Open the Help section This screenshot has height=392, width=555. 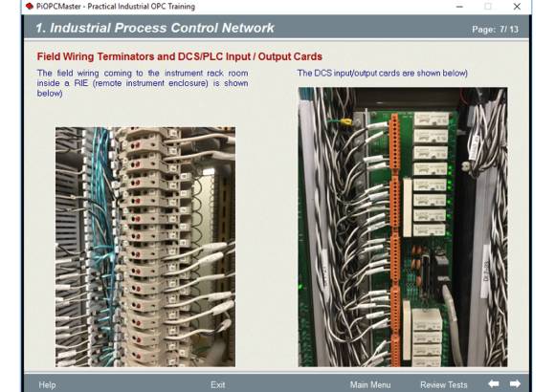(x=47, y=385)
